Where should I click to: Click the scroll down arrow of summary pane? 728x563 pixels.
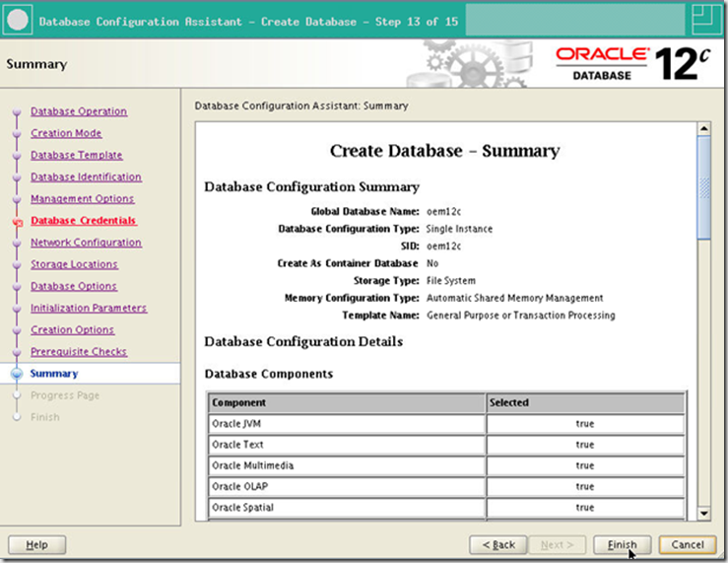(x=703, y=514)
